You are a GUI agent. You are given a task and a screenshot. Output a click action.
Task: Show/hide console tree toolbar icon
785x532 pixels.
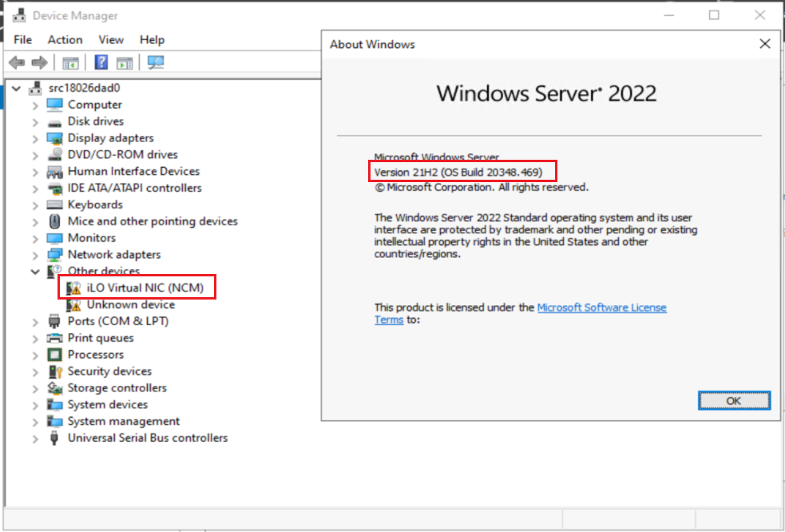(70, 63)
